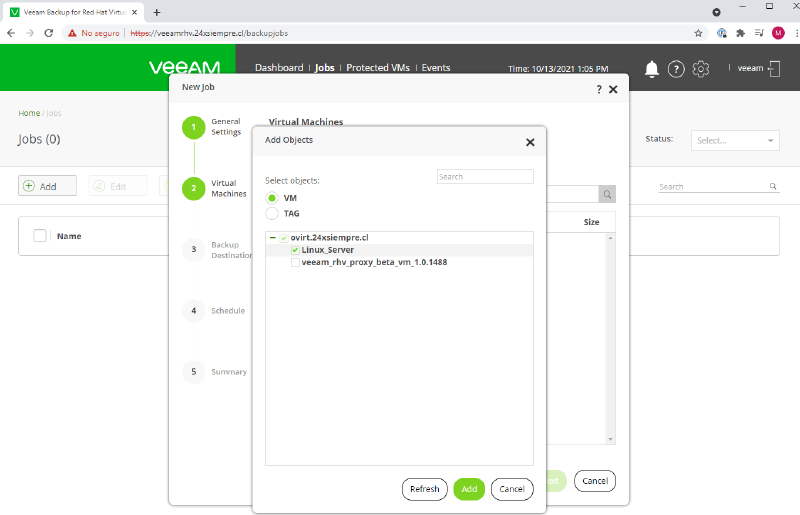This screenshot has width=800, height=515.
Task: Click the Add job button on Jobs page
Action: (x=47, y=186)
